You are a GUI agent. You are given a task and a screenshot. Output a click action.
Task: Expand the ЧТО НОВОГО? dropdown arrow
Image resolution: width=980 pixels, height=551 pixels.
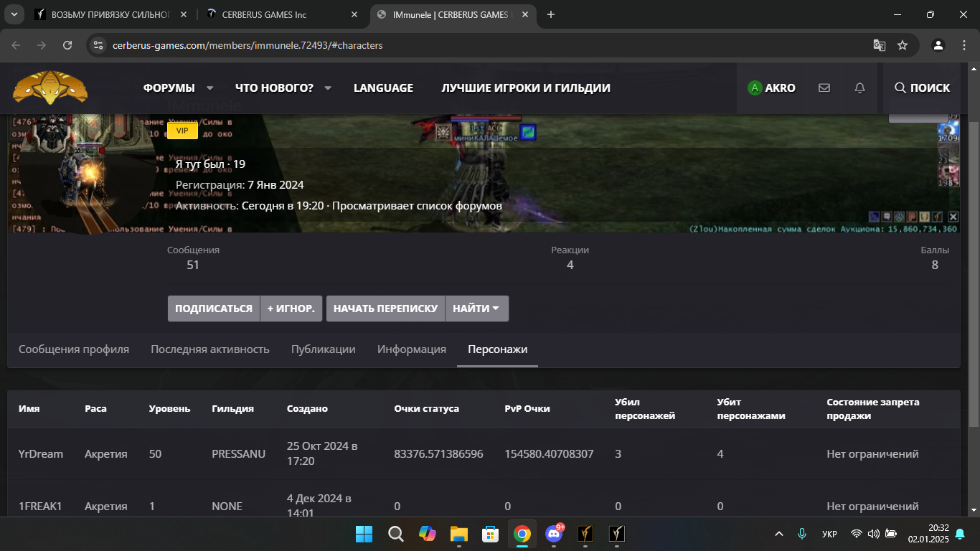pos(328,88)
